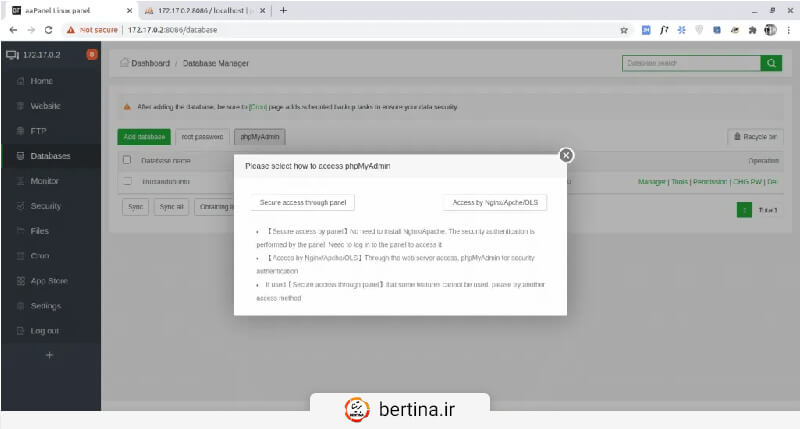This screenshot has height=429, width=800.
Task: Click the green page 1 pagination button
Action: click(744, 210)
